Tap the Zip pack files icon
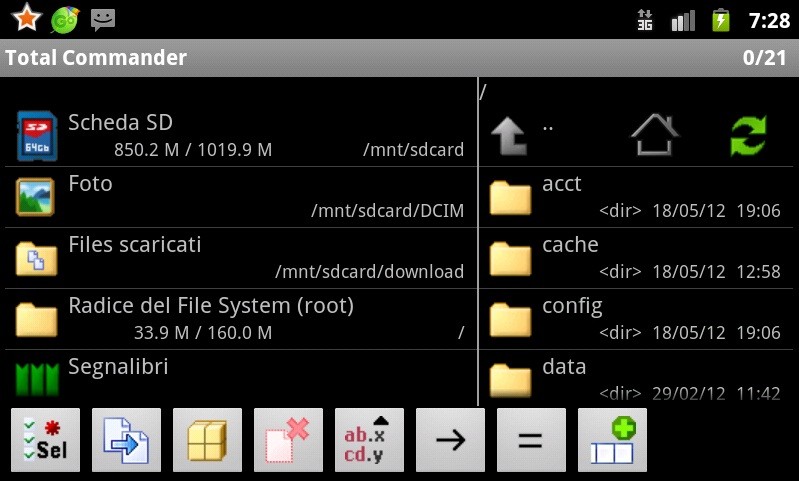The image size is (799, 481). click(207, 440)
